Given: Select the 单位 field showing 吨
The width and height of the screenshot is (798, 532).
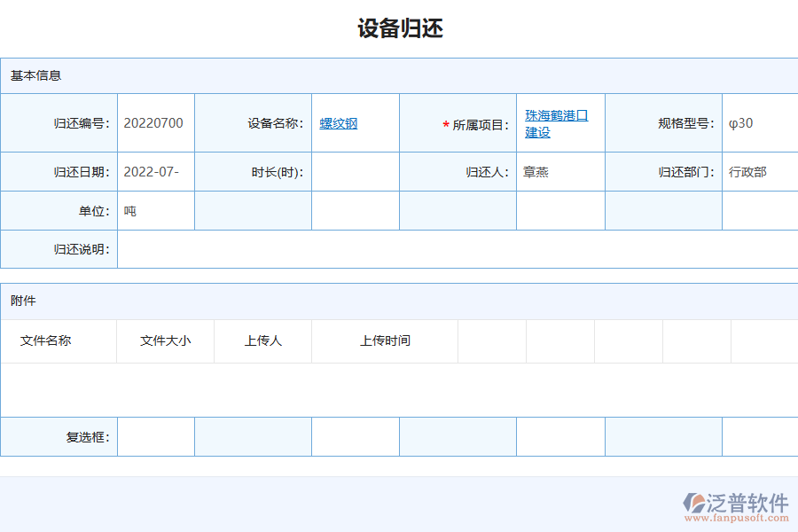Looking at the screenshot, I should (156, 210).
